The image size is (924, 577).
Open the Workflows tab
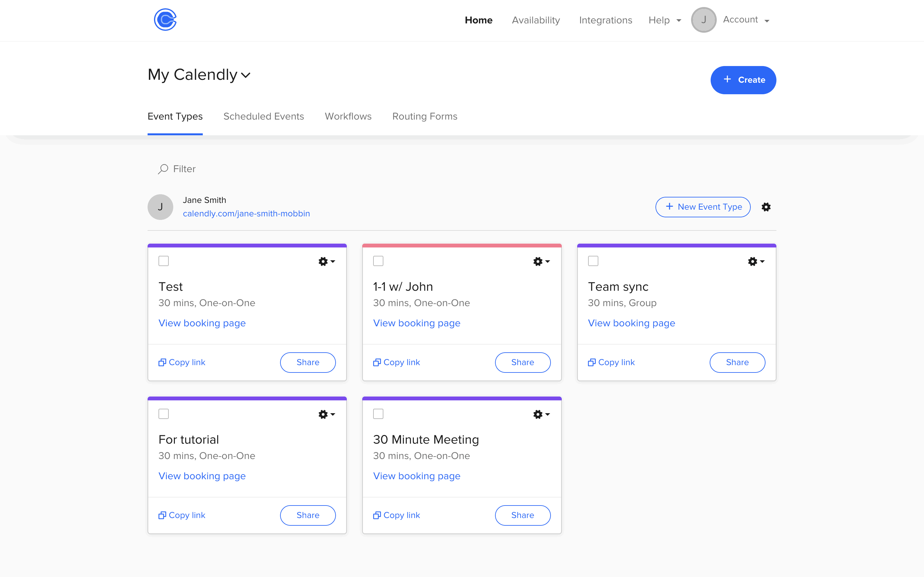pos(348,116)
